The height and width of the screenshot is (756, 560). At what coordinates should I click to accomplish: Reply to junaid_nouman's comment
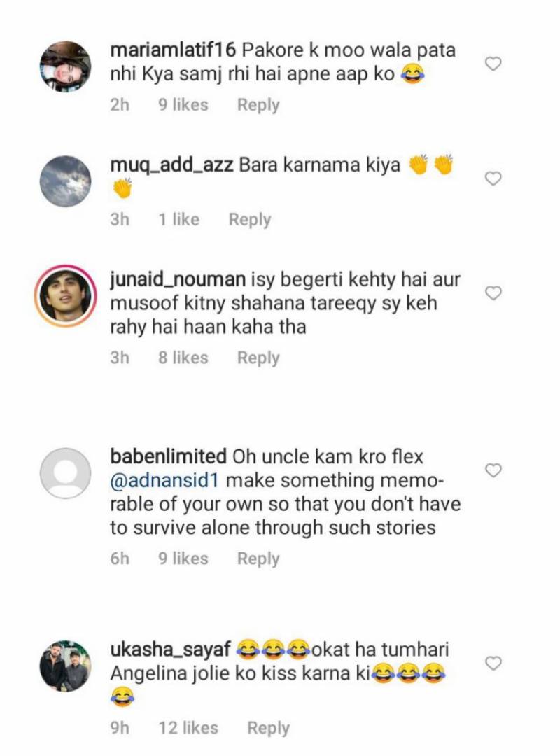pyautogui.click(x=258, y=358)
